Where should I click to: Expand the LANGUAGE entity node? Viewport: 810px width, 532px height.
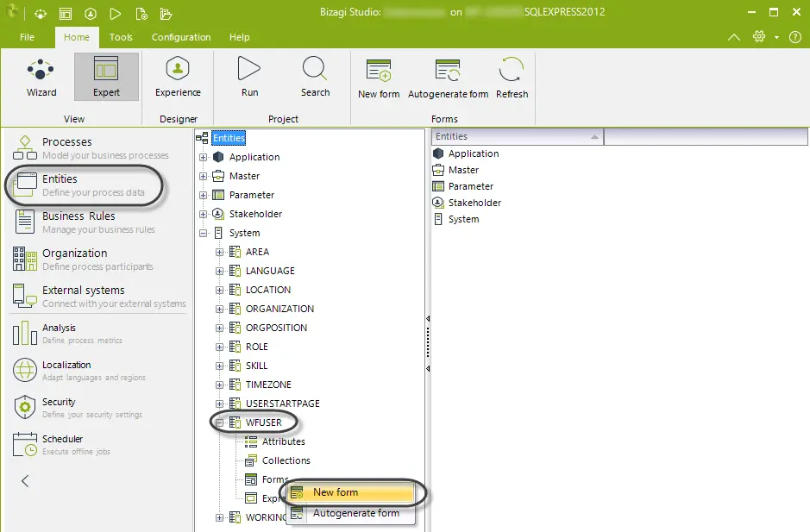click(220, 271)
